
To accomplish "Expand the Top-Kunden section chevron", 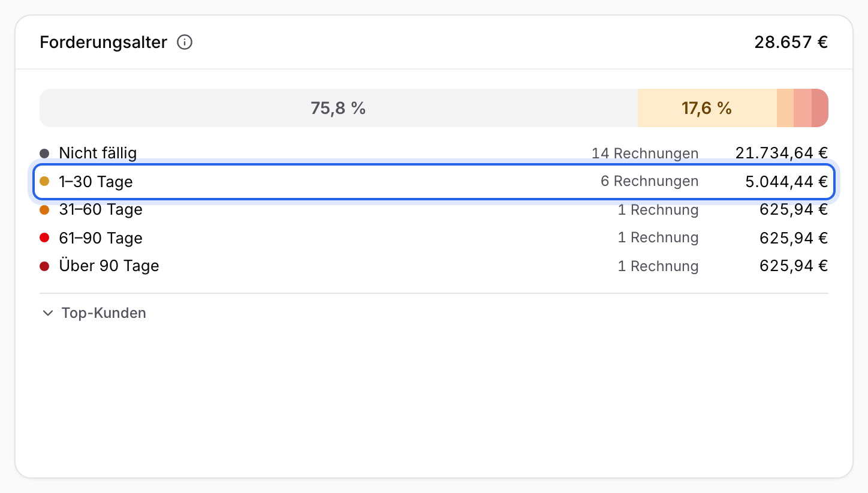I will tap(48, 313).
